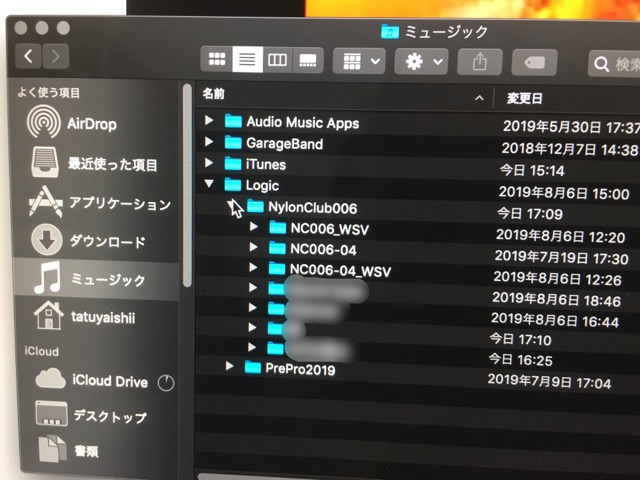Expand the NC006-04 folder
The width and height of the screenshot is (640, 480).
click(x=253, y=247)
